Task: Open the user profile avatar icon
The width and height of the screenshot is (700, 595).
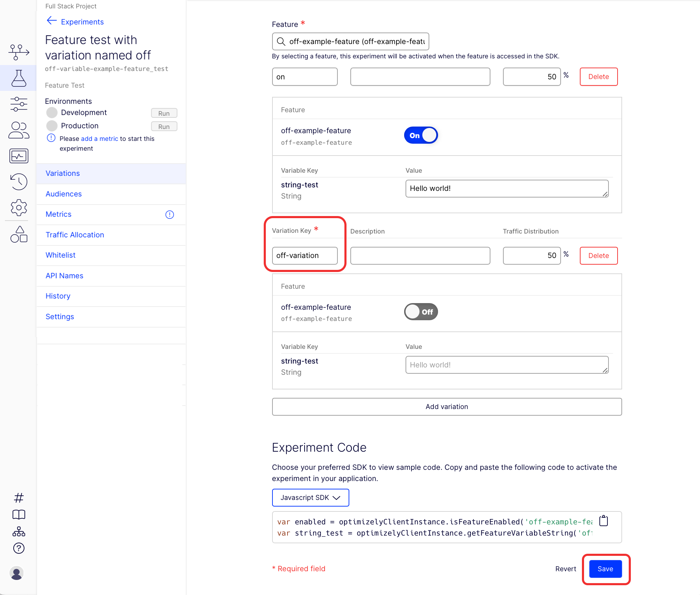Action: click(x=16, y=573)
